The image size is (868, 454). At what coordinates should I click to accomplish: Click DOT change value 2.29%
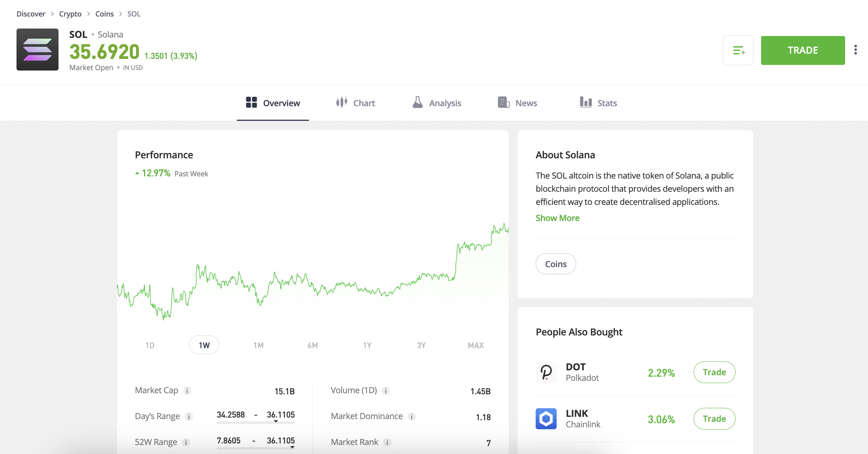(x=661, y=373)
